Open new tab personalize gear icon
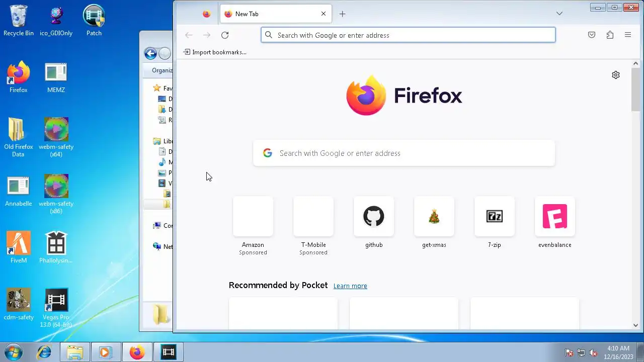644x362 pixels. pyautogui.click(x=616, y=75)
